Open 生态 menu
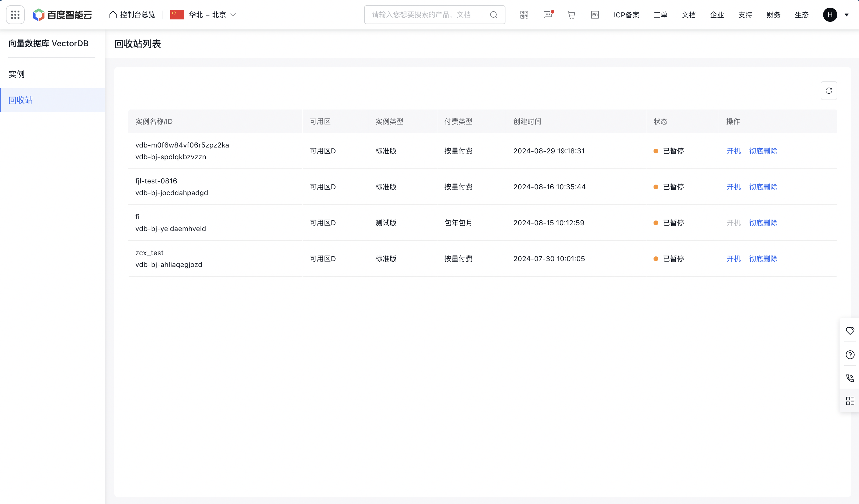The image size is (859, 504). 802,15
